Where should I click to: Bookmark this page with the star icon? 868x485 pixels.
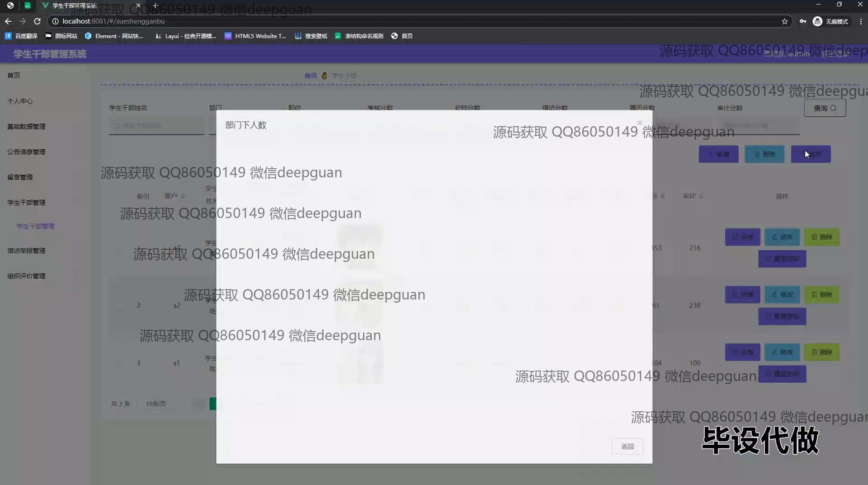[x=784, y=21]
